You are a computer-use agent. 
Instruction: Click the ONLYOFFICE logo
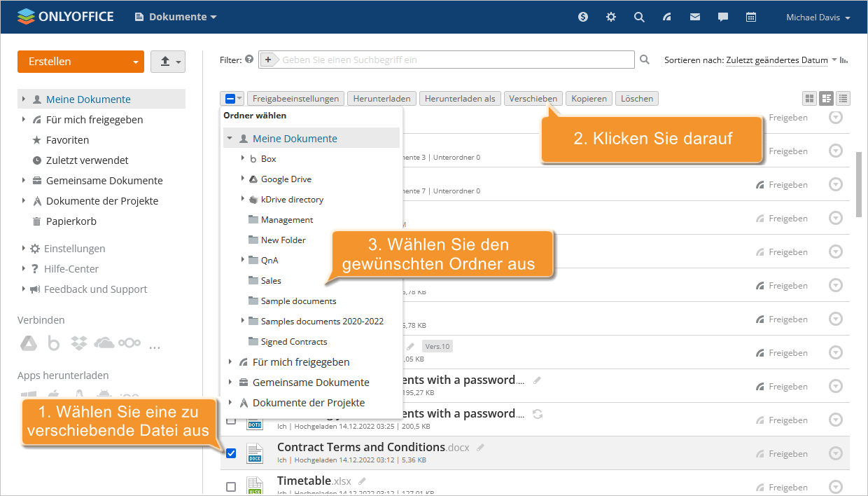point(65,17)
